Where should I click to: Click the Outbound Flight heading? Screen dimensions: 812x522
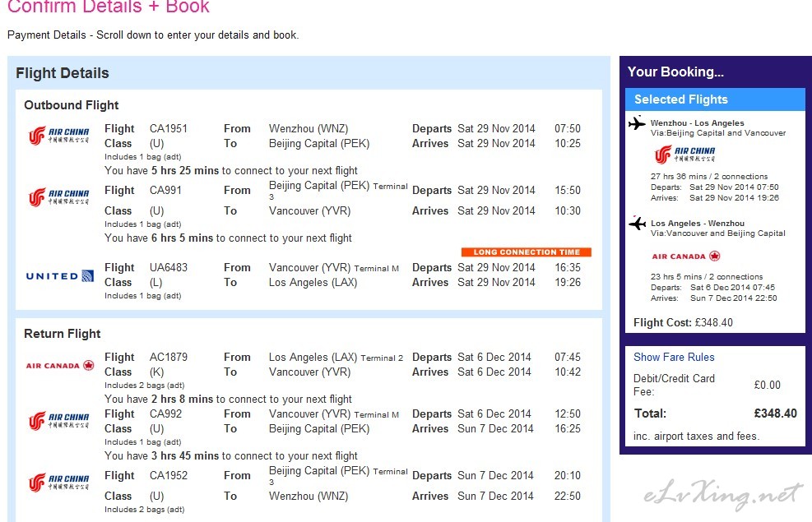point(72,105)
